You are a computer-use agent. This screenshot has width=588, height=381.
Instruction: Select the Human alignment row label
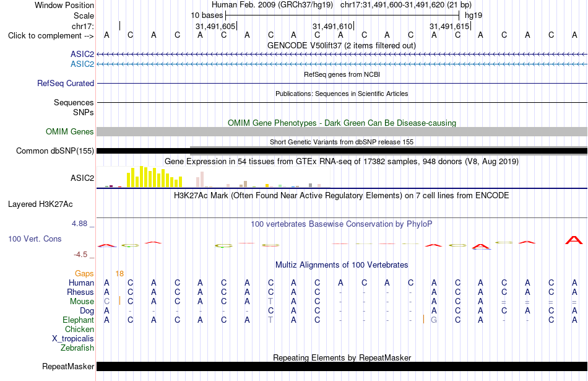pos(81,282)
